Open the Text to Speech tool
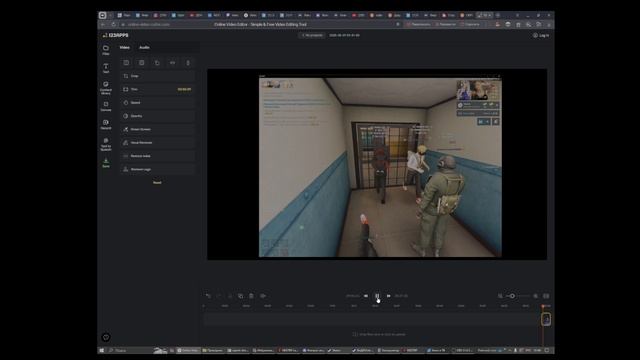 tap(106, 144)
